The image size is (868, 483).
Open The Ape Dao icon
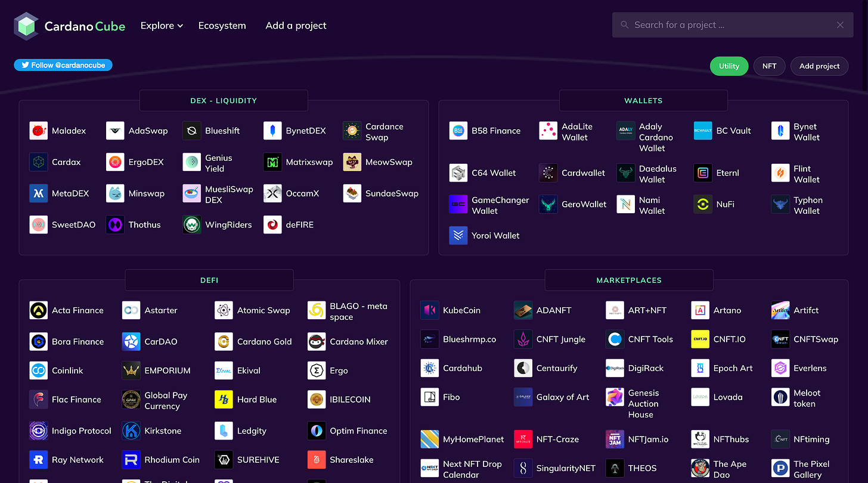point(700,468)
